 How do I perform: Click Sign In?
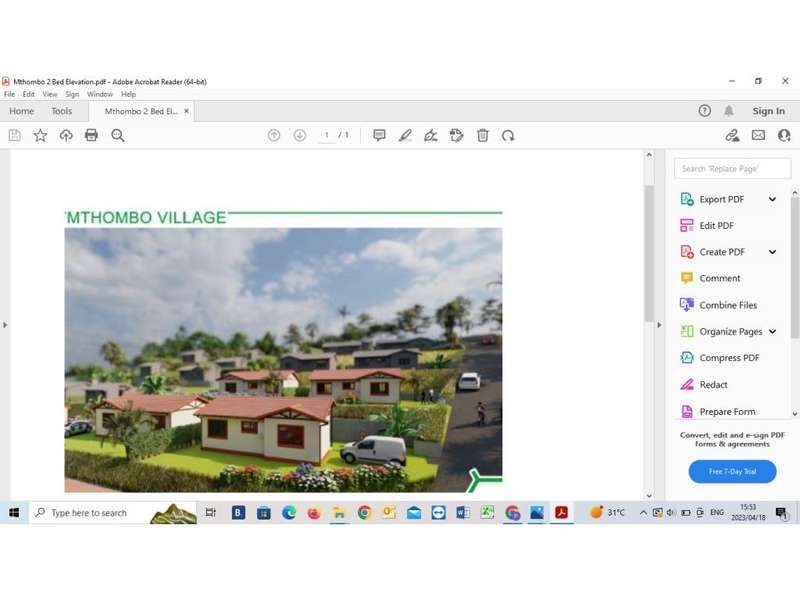[768, 111]
